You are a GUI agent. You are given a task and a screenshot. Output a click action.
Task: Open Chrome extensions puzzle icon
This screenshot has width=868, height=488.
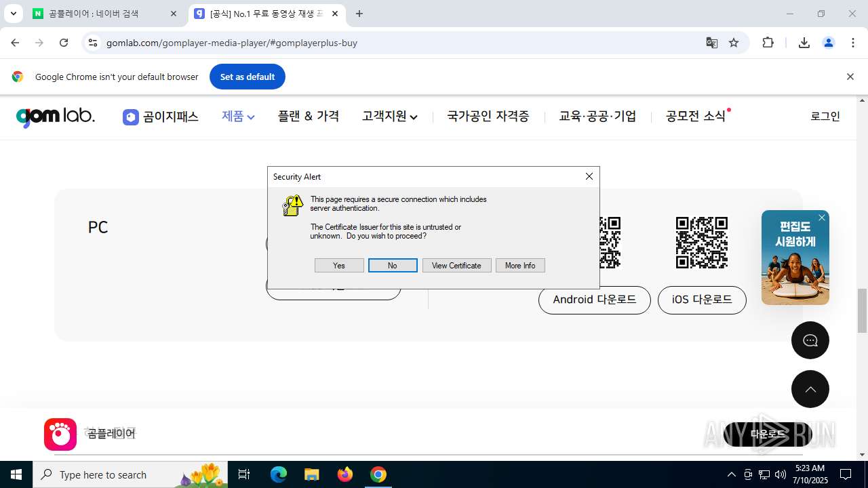(x=768, y=43)
